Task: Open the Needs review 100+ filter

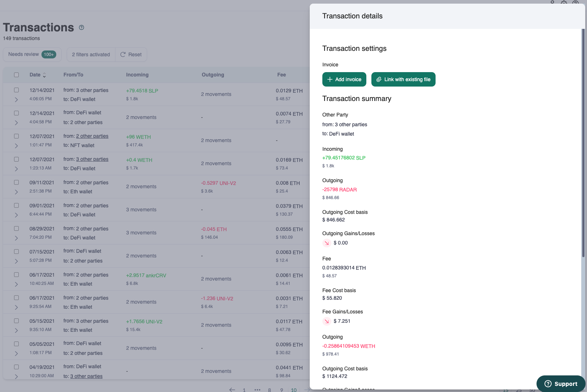Action: tap(32, 54)
